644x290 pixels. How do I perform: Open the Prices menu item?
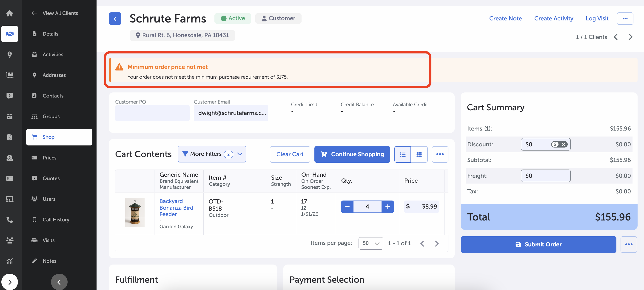tap(49, 158)
